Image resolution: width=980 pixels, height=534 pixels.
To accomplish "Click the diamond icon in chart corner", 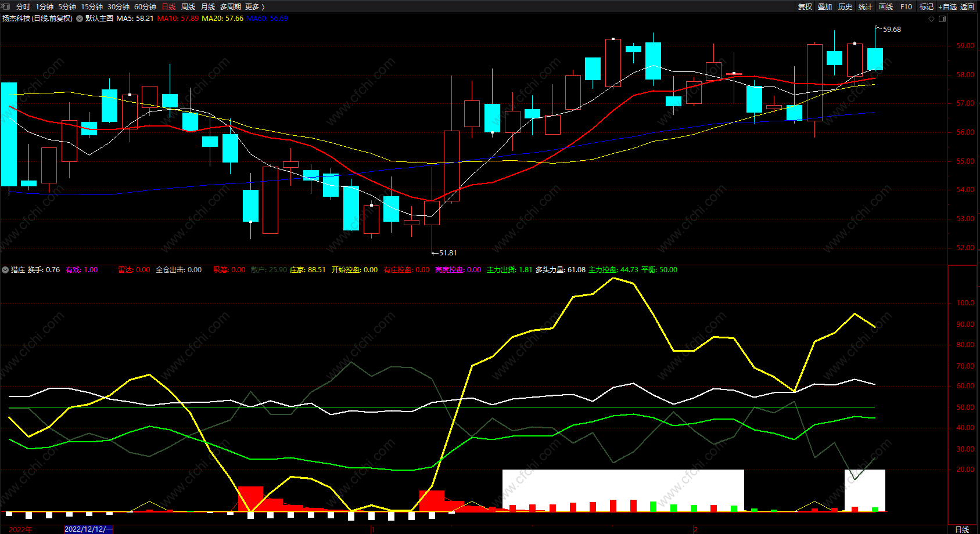I will click(932, 19).
